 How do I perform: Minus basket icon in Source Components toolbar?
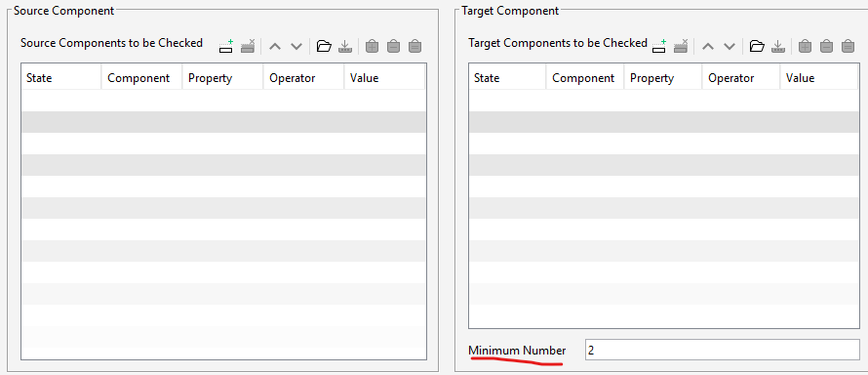tap(393, 47)
